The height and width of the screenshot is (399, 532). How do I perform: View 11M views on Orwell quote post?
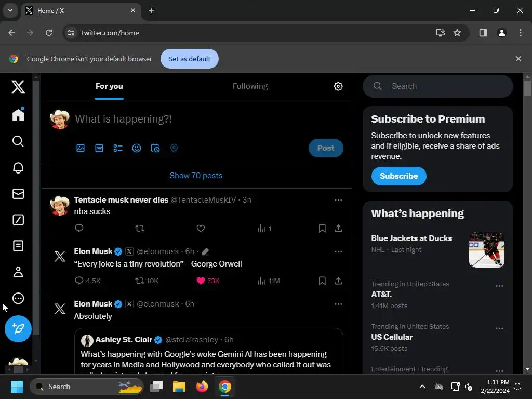pyautogui.click(x=269, y=281)
